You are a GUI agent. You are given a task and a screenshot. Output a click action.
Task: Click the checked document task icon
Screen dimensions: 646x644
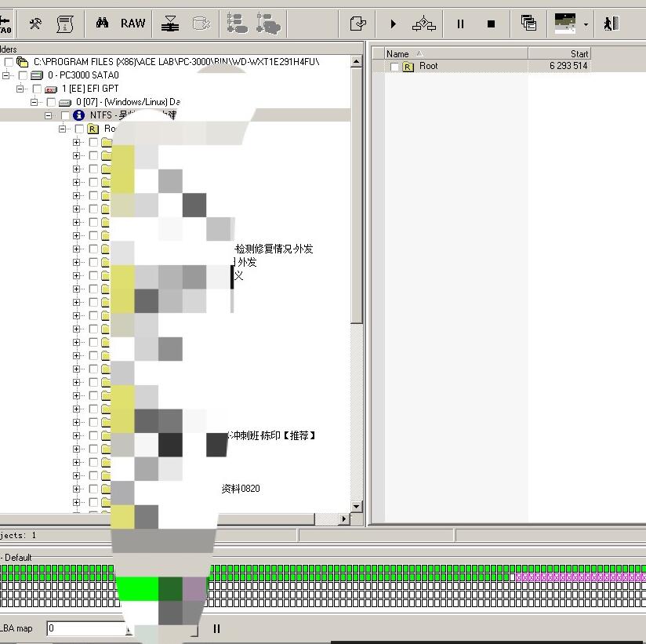click(357, 24)
